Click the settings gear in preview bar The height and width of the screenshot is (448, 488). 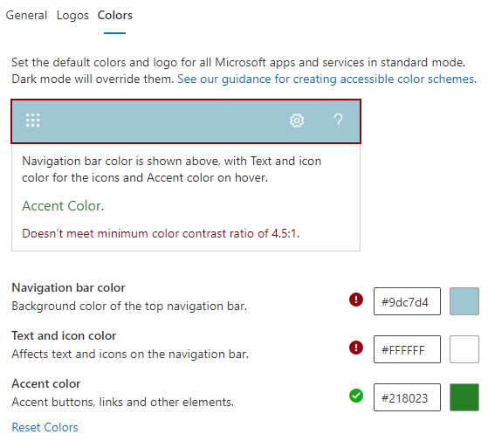click(x=297, y=121)
